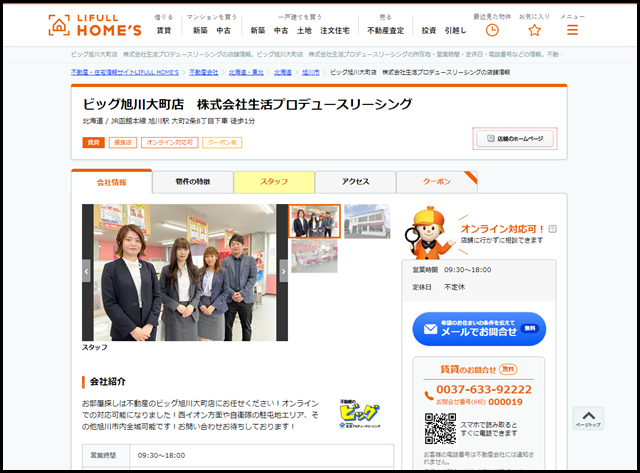
Task: Select staff group photo thumbnail
Action: [314, 221]
